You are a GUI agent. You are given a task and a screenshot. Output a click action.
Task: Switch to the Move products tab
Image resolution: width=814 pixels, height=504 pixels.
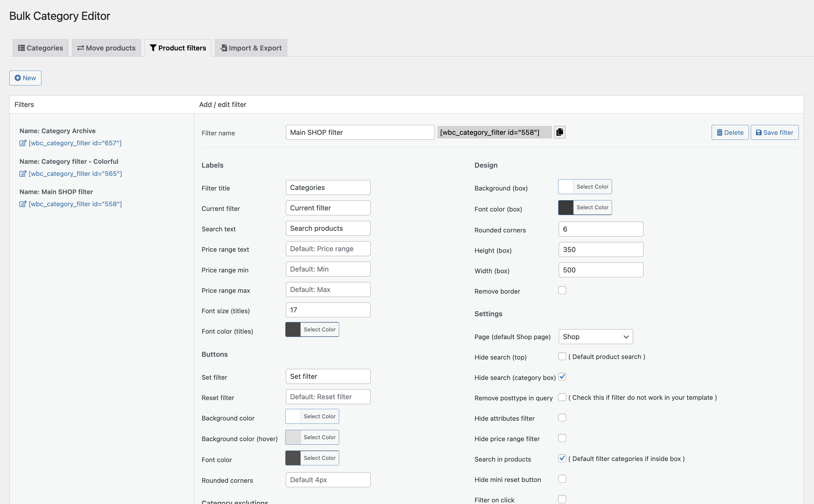[106, 48]
